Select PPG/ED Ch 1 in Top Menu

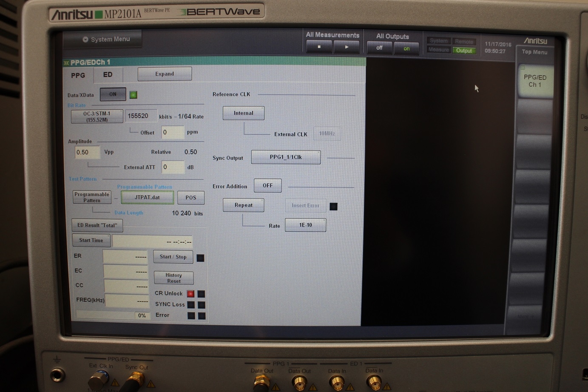(535, 81)
